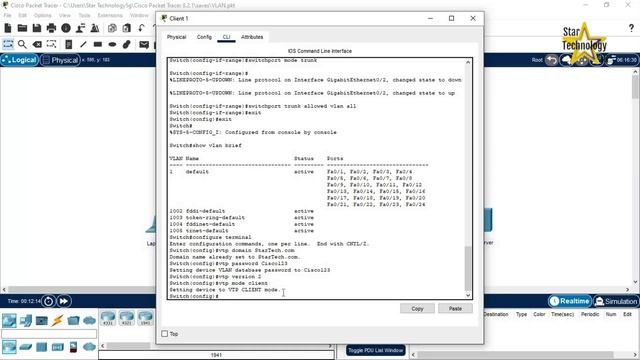
Task: Click the Copy button under the CLI
Action: (x=417, y=309)
